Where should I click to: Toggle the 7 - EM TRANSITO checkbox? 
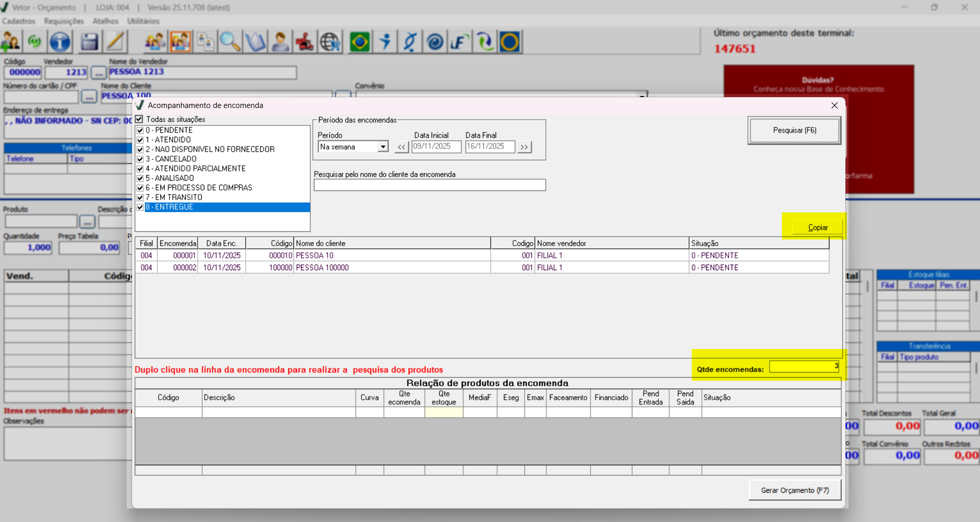(x=140, y=198)
